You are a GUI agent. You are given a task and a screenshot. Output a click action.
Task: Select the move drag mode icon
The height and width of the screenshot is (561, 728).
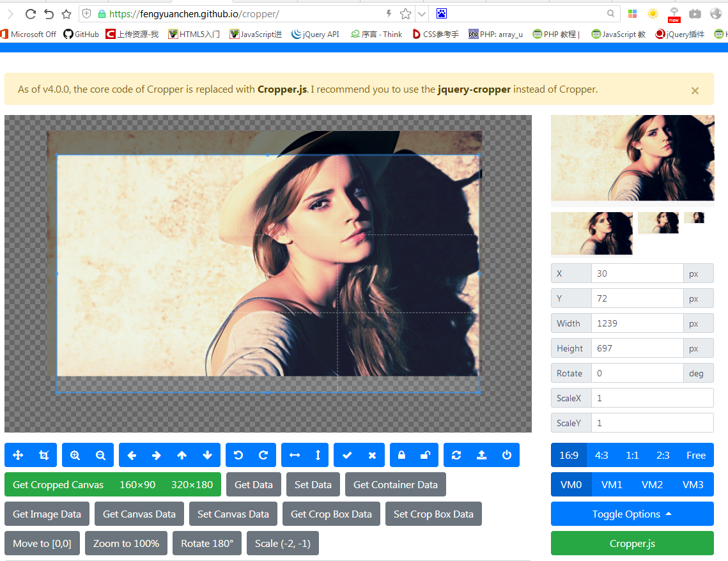(x=18, y=455)
